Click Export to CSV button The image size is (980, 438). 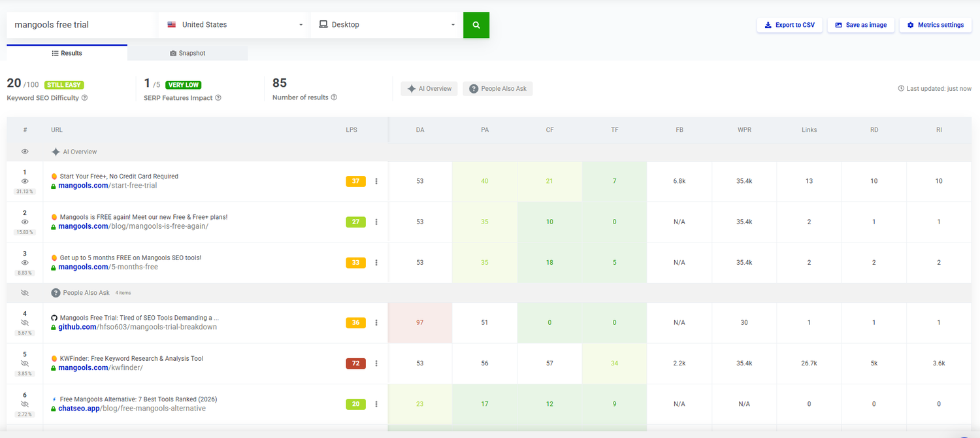click(x=789, y=25)
